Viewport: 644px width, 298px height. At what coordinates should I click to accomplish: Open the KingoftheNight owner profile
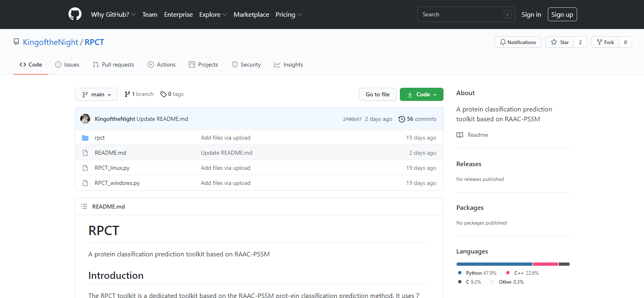click(51, 42)
